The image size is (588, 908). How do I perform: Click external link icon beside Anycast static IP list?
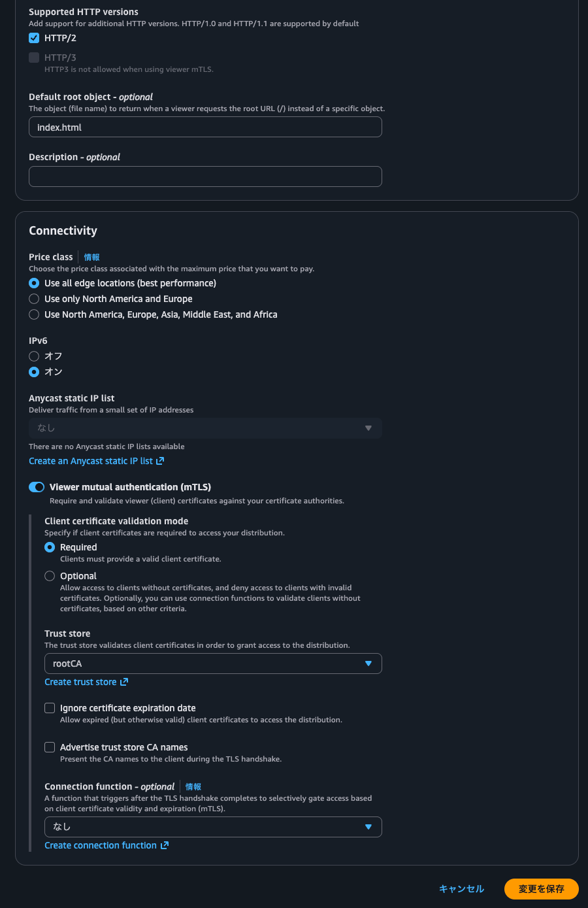tap(160, 461)
